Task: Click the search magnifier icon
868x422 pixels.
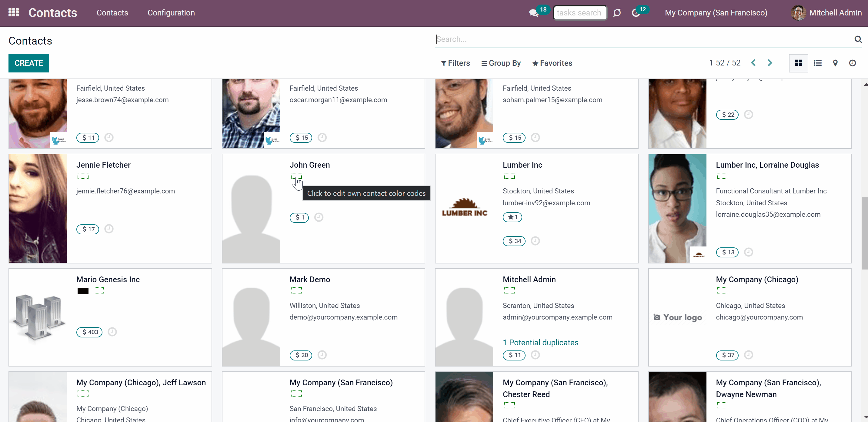Action: point(858,39)
